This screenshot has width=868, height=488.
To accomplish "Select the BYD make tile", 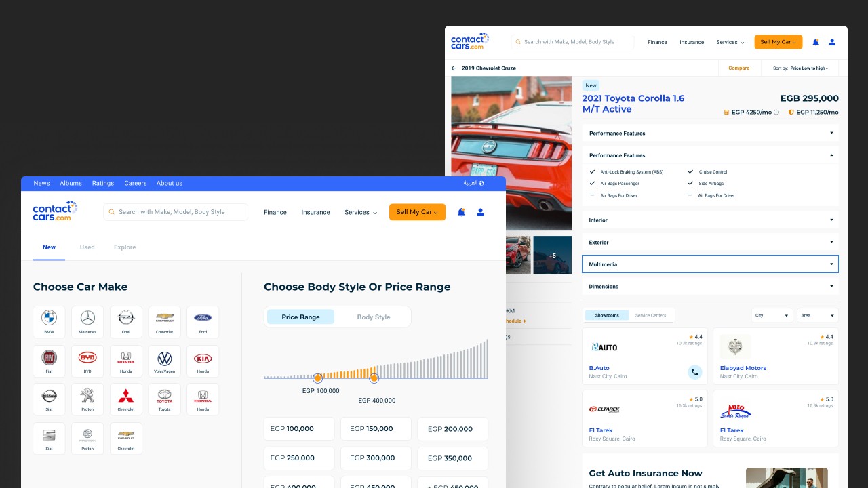I will [x=87, y=361].
